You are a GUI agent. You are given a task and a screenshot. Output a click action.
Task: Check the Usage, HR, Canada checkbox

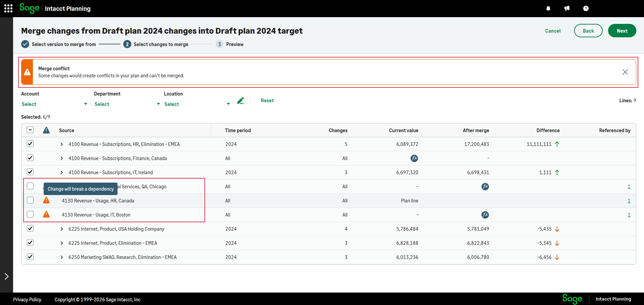tap(30, 200)
